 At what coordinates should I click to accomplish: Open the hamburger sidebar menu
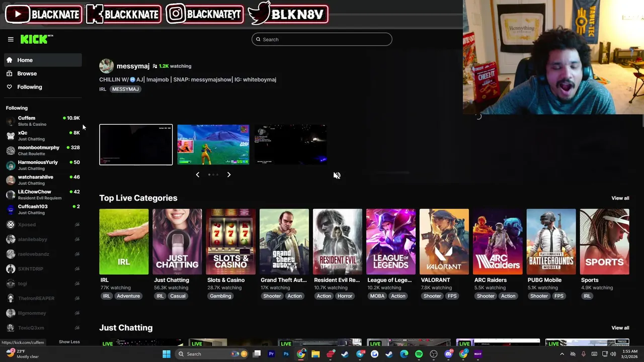(11, 39)
